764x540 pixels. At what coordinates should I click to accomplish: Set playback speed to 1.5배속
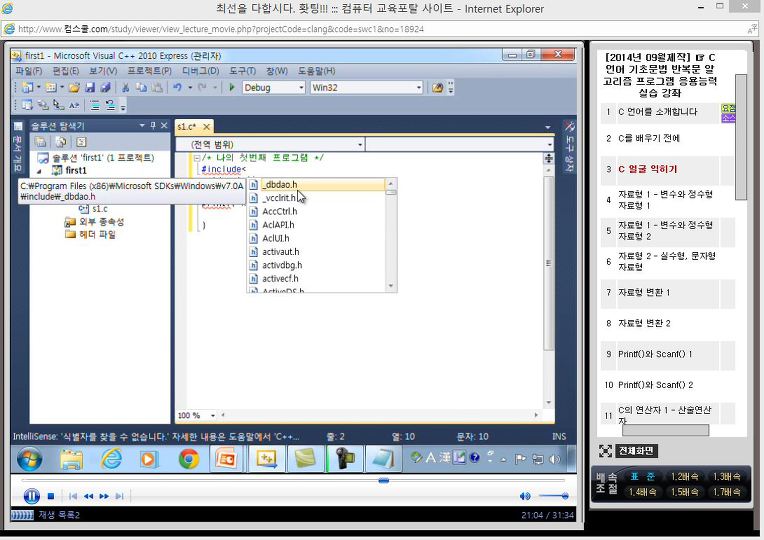[x=685, y=492]
